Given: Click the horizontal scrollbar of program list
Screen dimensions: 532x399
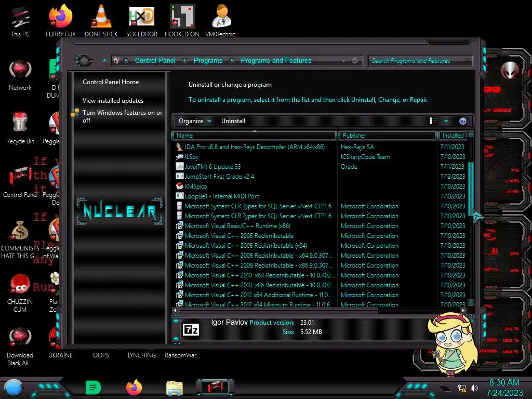Looking at the screenshot, I should (x=278, y=310).
